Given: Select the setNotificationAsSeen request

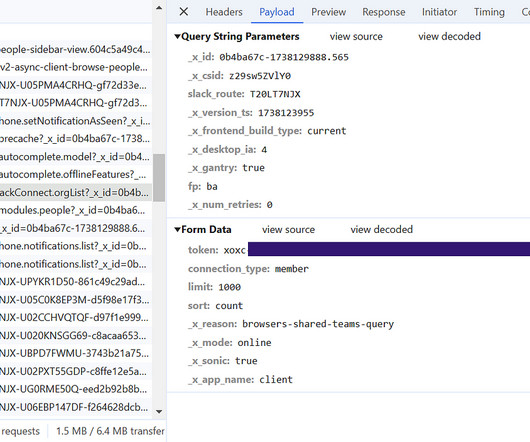Looking at the screenshot, I should 75,121.
